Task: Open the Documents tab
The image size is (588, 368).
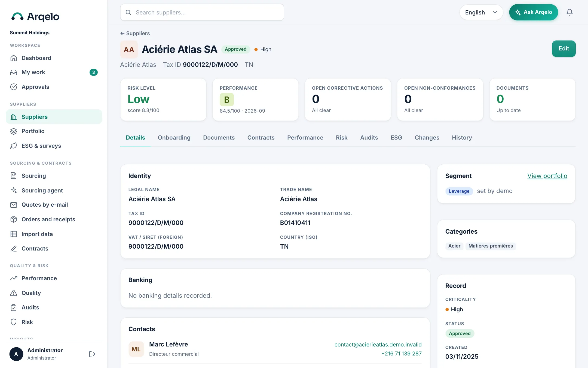Action: tap(219, 138)
